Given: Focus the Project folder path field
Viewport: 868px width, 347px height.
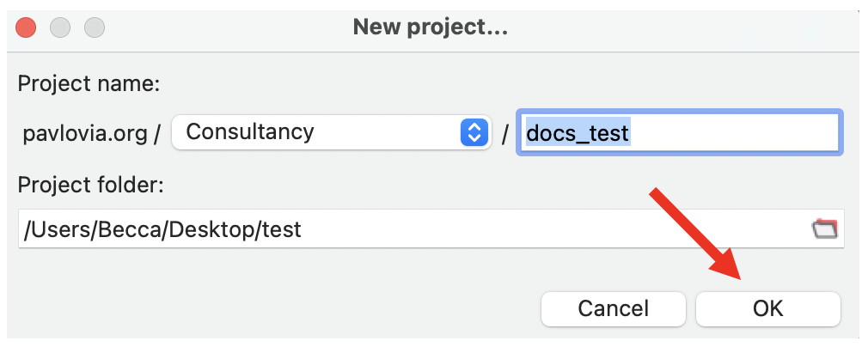Looking at the screenshot, I should click(413, 229).
